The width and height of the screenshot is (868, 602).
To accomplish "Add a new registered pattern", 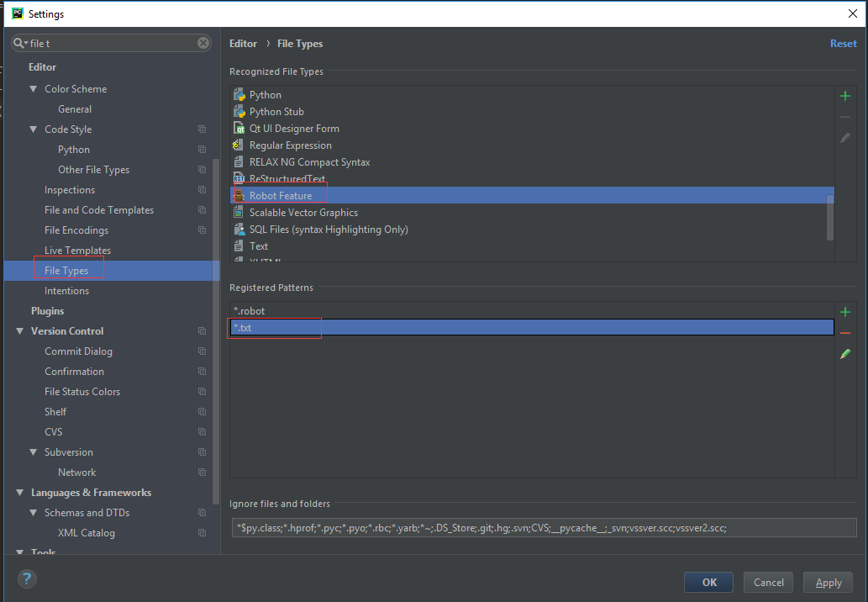I will point(845,311).
